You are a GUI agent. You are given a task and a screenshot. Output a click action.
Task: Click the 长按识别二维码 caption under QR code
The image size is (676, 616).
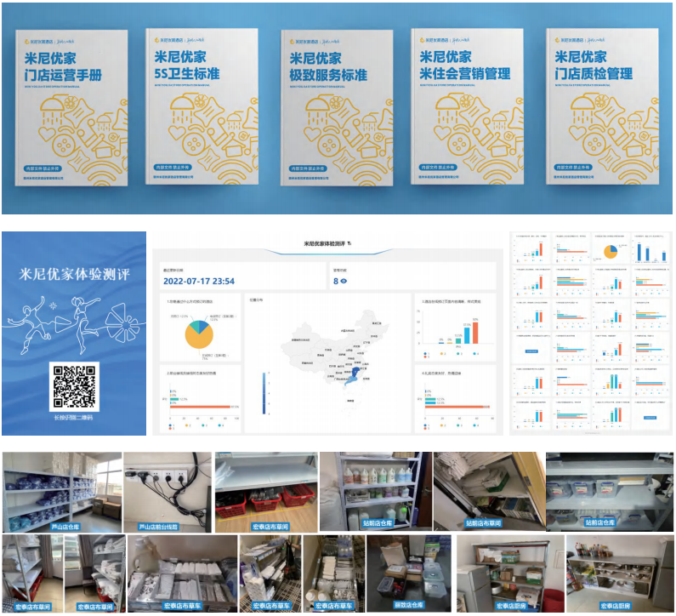coord(75,419)
